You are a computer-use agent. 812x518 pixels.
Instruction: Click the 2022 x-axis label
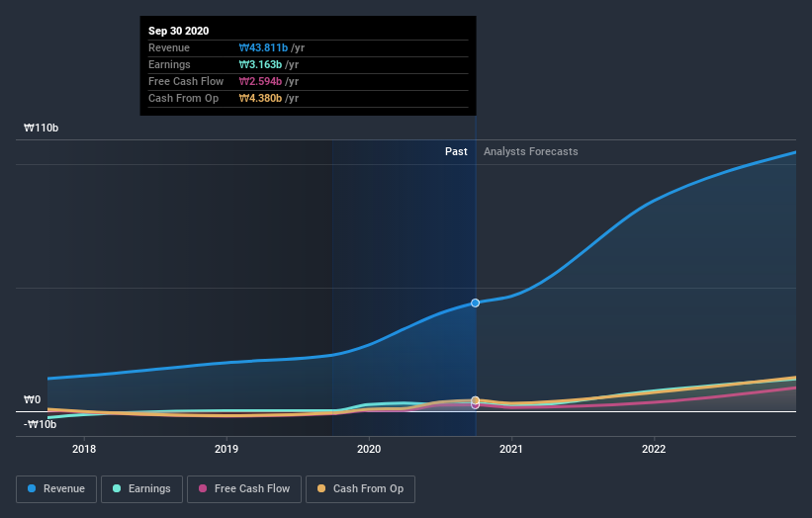pyautogui.click(x=654, y=449)
